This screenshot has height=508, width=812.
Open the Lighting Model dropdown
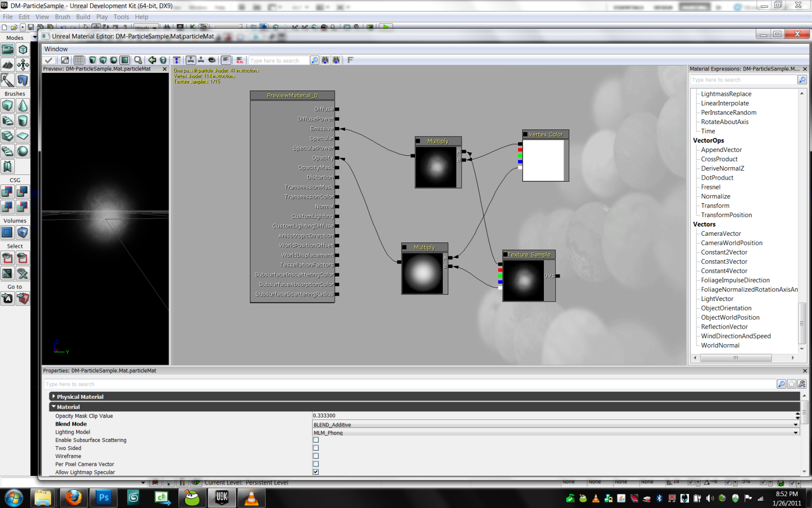tap(795, 433)
